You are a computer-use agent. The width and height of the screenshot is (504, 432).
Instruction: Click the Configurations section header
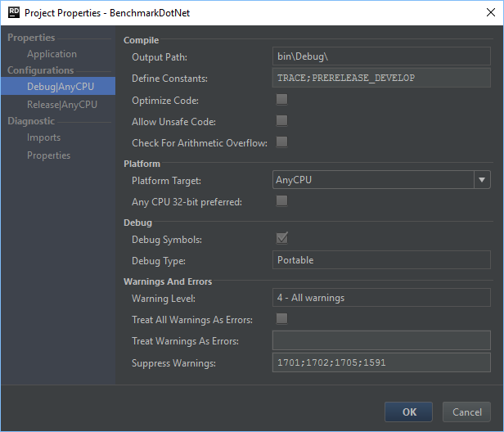[41, 70]
